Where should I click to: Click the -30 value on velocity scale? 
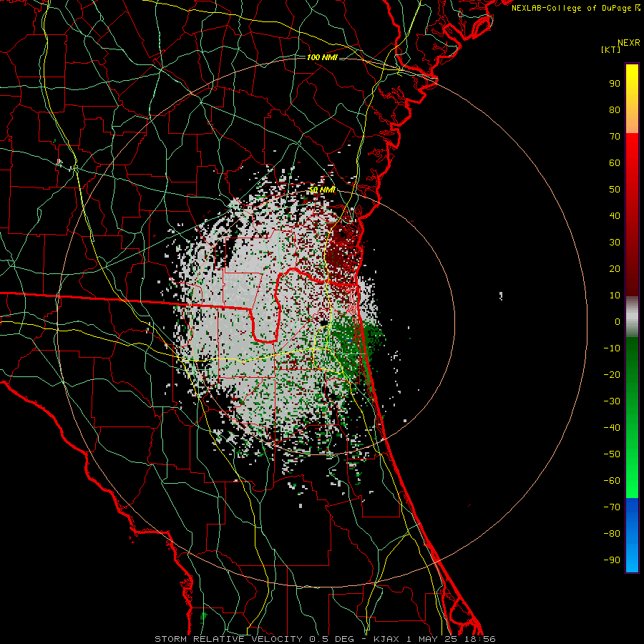point(612,401)
